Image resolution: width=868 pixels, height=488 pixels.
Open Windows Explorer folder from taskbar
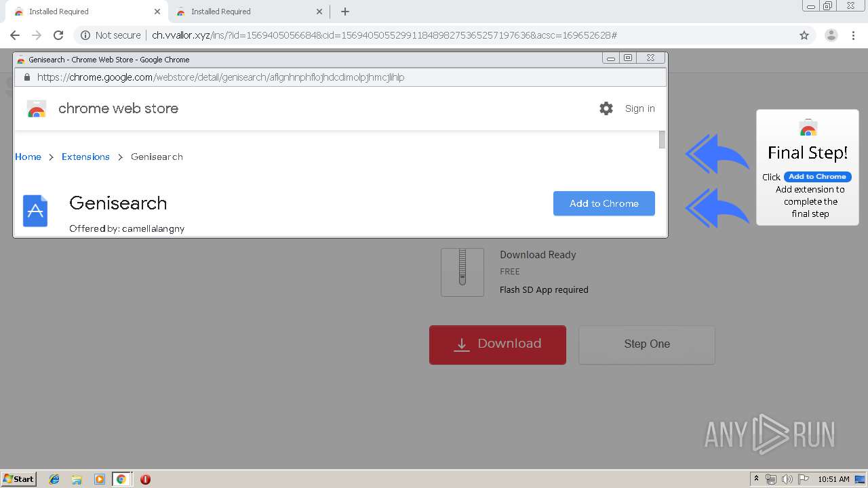[77, 479]
